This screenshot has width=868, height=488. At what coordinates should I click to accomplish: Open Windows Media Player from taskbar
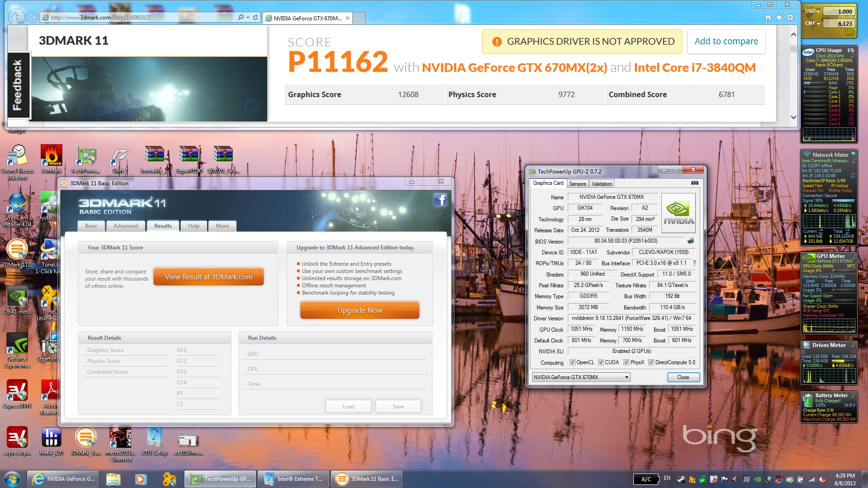click(x=141, y=479)
